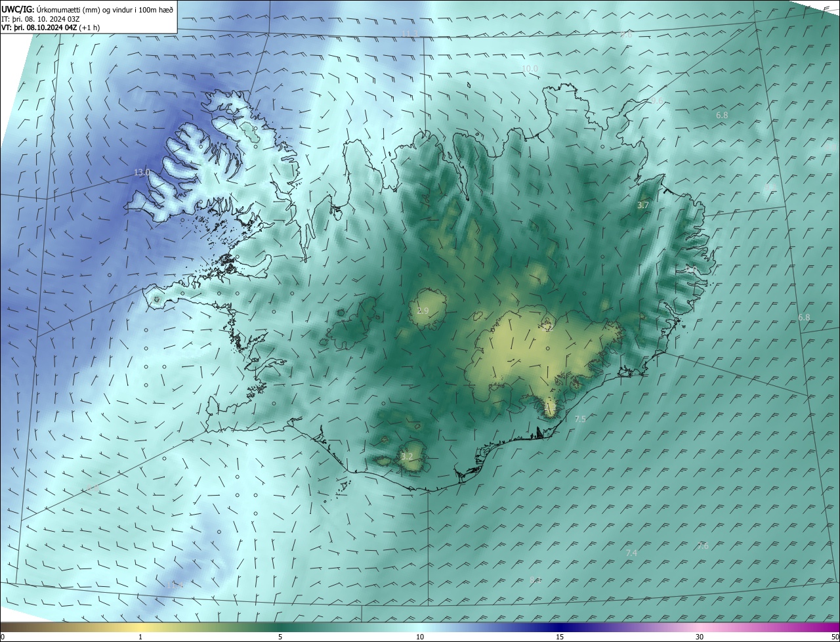Click the 3.2 value on Mýrdalsjökull glacier
Screen dimensions: 840x642
[x=407, y=457]
